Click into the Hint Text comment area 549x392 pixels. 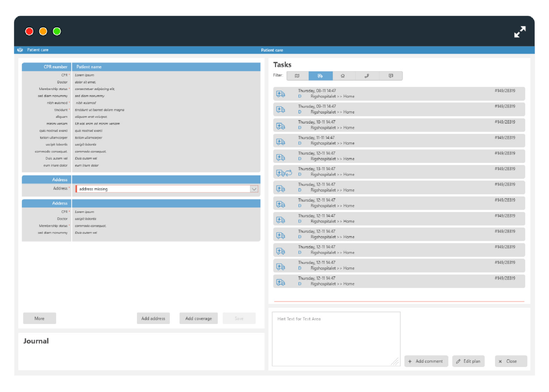[336, 339]
